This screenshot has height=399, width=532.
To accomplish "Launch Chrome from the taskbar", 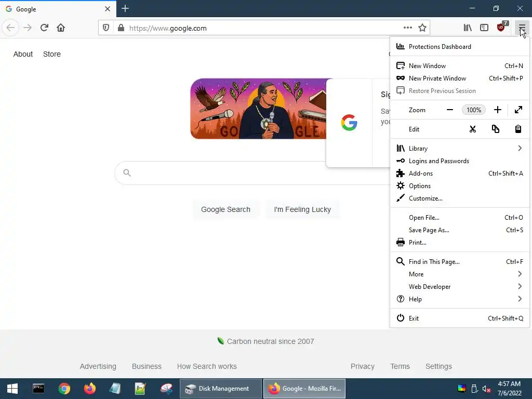I will tap(64, 389).
